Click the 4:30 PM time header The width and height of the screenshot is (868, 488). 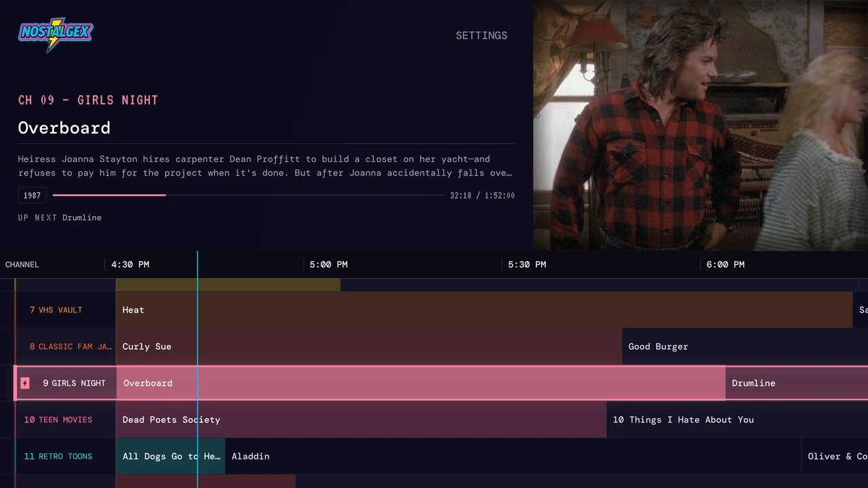130,264
